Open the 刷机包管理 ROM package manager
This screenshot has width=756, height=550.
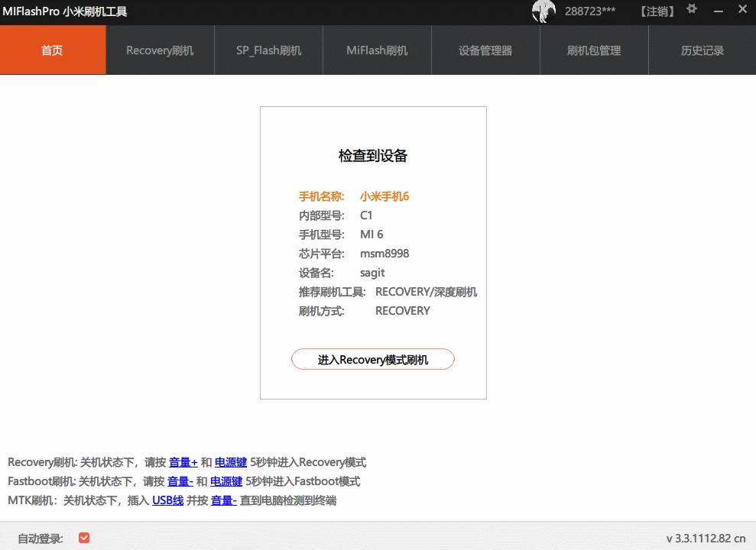593,50
